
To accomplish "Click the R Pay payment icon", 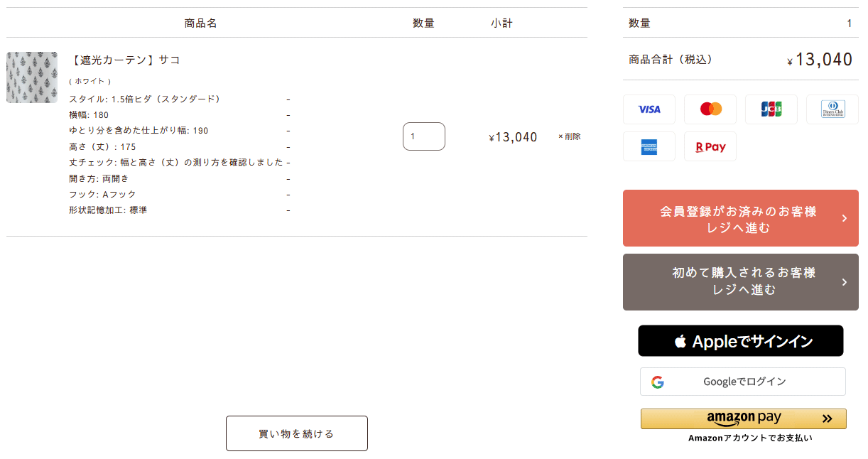I will 710,146.
